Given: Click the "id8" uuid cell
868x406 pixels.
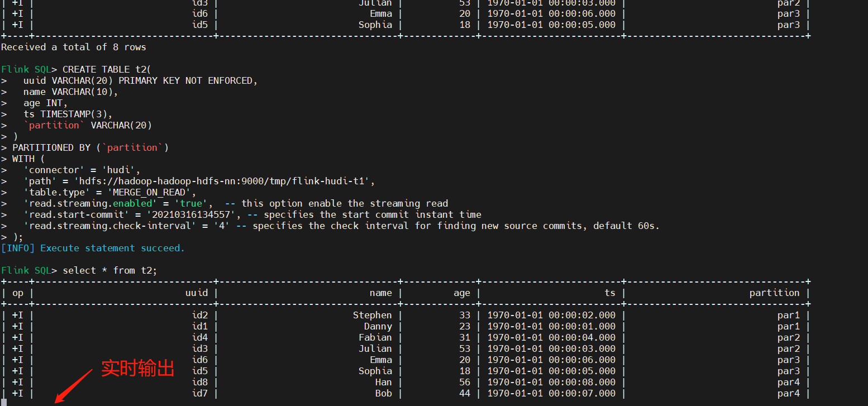Looking at the screenshot, I should (199, 382).
